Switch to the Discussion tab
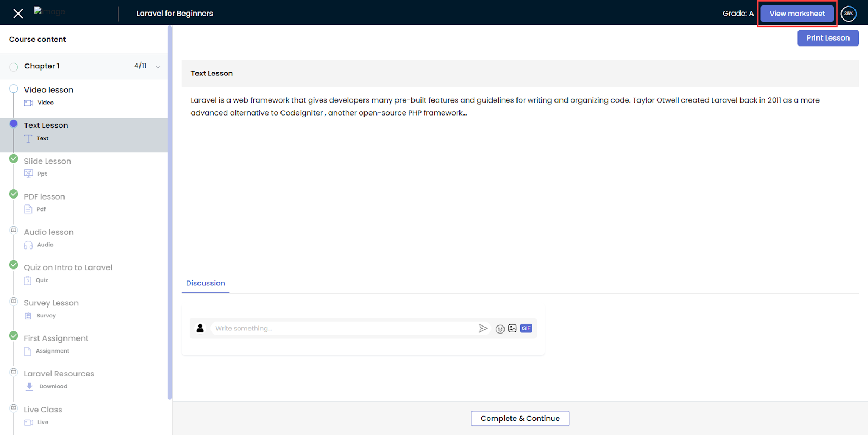Viewport: 868px width, 435px height. tap(206, 283)
